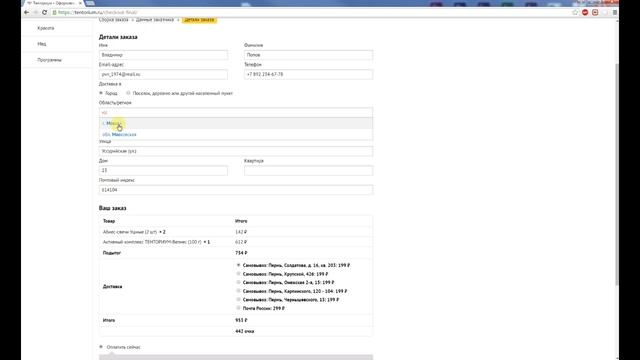The width and height of the screenshot is (640, 360).
Task: Go back with the browser back arrow
Action: (x=27, y=12)
